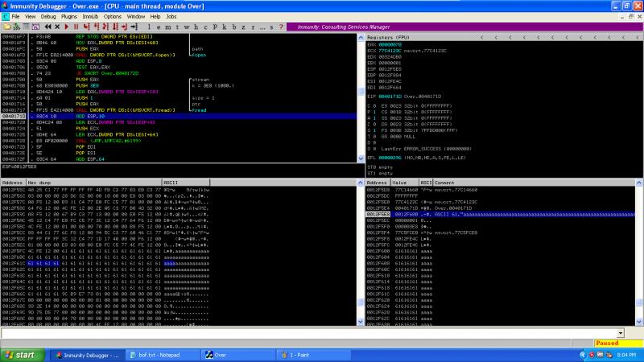Open the File menu
This screenshot has width=644, height=362.
15,17
